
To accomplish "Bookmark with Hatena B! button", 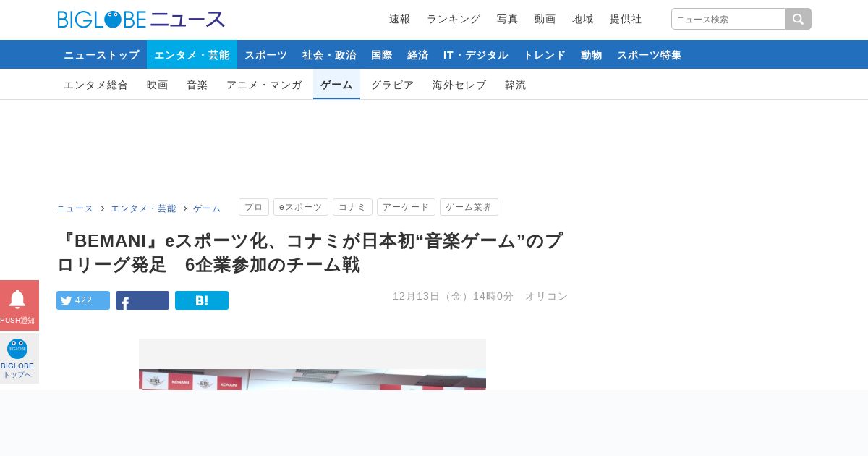I will click(x=202, y=300).
